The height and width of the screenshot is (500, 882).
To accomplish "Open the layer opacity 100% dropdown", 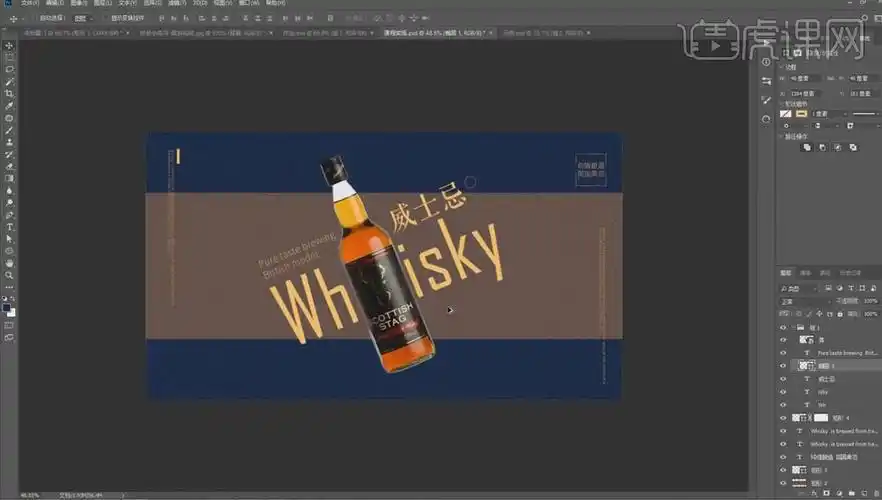I will pos(871,301).
